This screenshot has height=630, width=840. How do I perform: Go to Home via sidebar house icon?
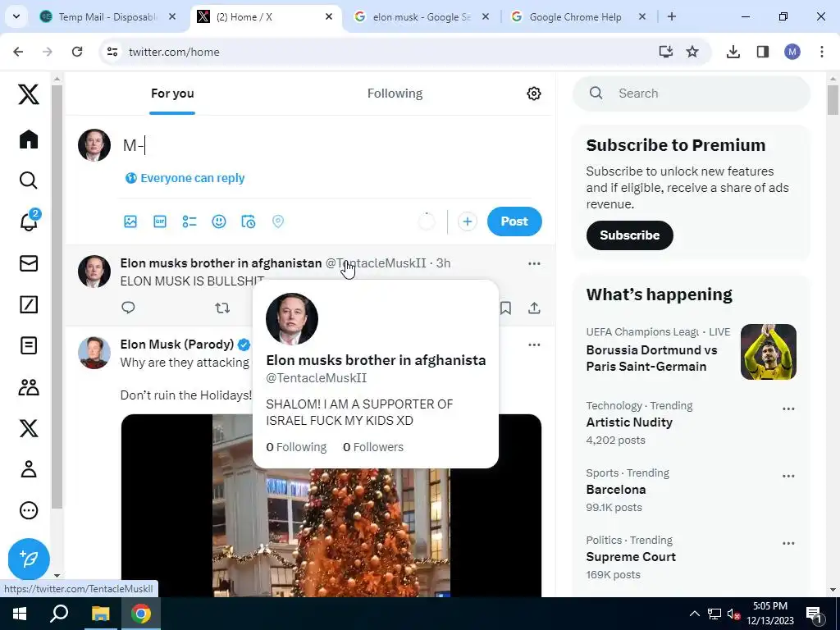(29, 139)
